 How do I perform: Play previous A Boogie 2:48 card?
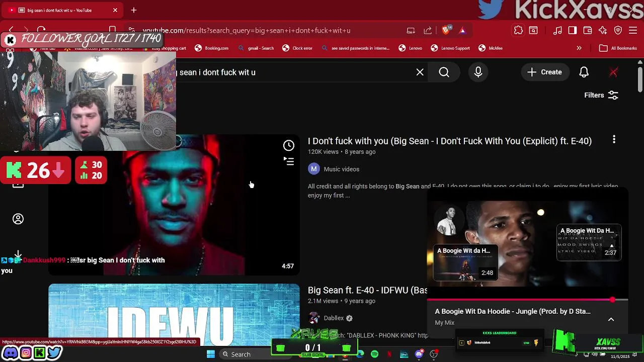coord(466,262)
